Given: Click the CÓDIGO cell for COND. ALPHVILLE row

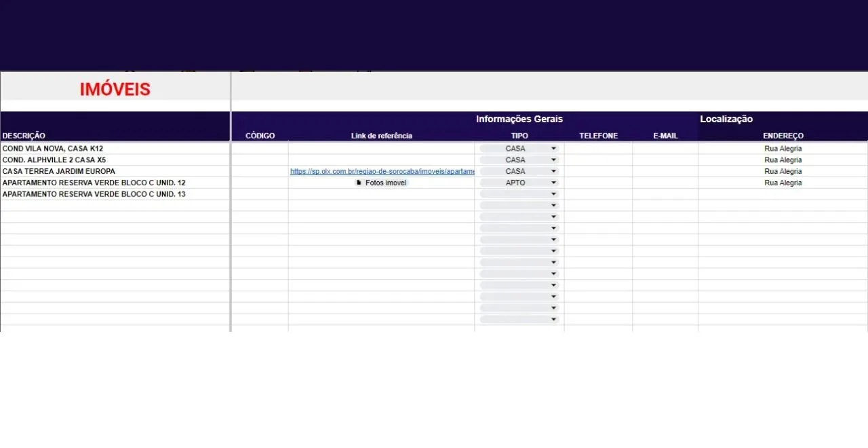Looking at the screenshot, I should click(260, 160).
